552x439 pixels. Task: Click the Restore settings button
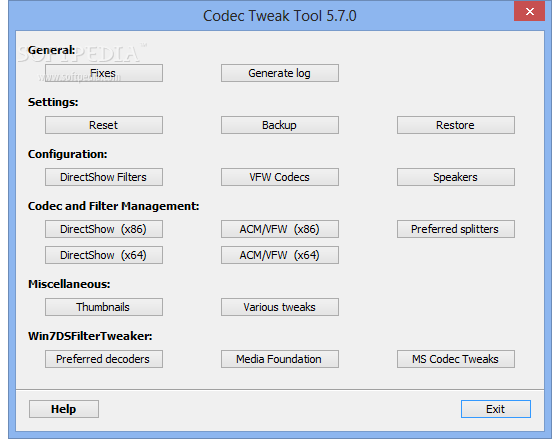456,125
